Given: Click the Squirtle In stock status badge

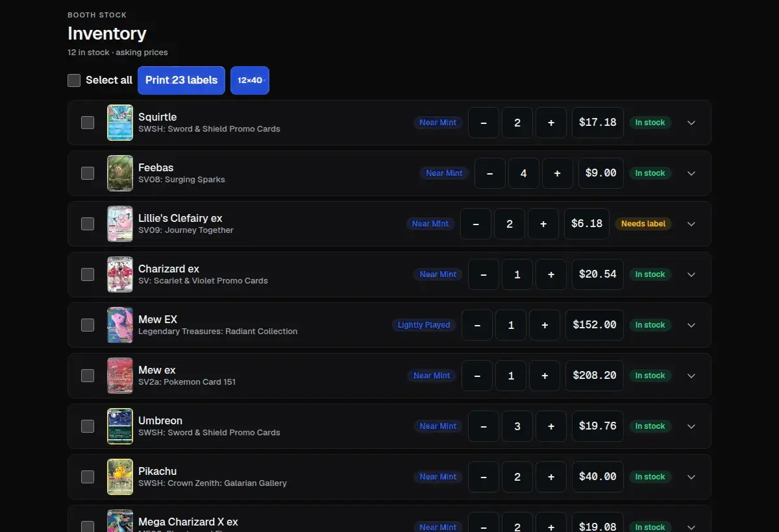Looking at the screenshot, I should click(x=650, y=123).
